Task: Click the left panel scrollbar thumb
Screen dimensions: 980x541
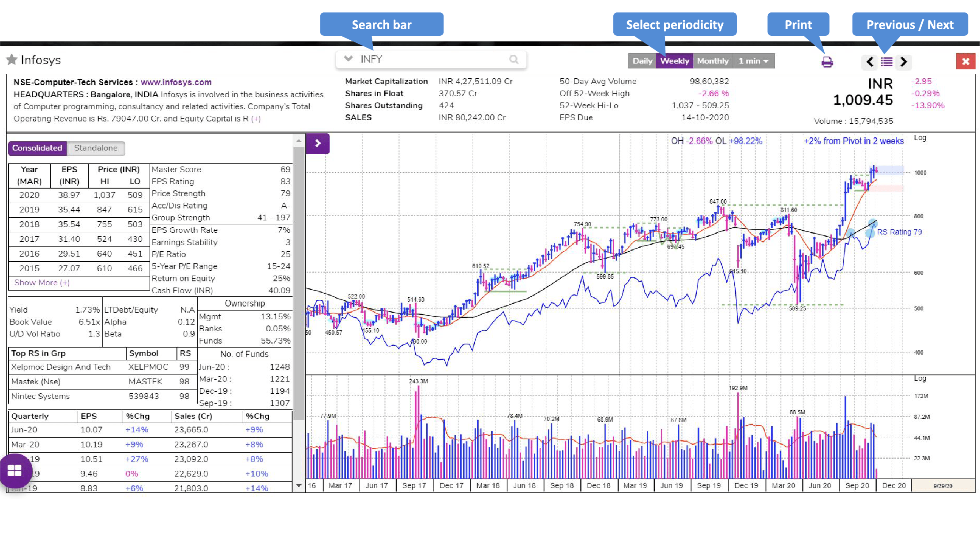Action: tap(299, 283)
